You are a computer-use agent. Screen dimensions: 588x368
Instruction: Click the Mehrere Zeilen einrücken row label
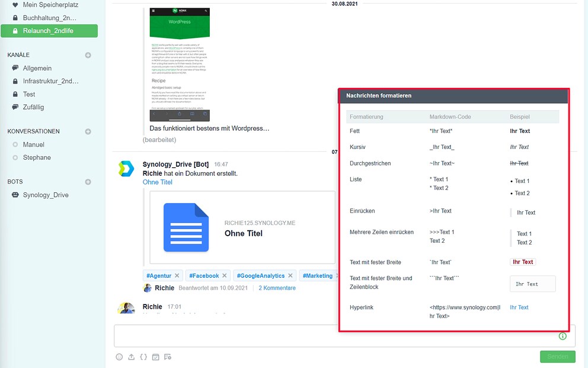pyautogui.click(x=382, y=232)
